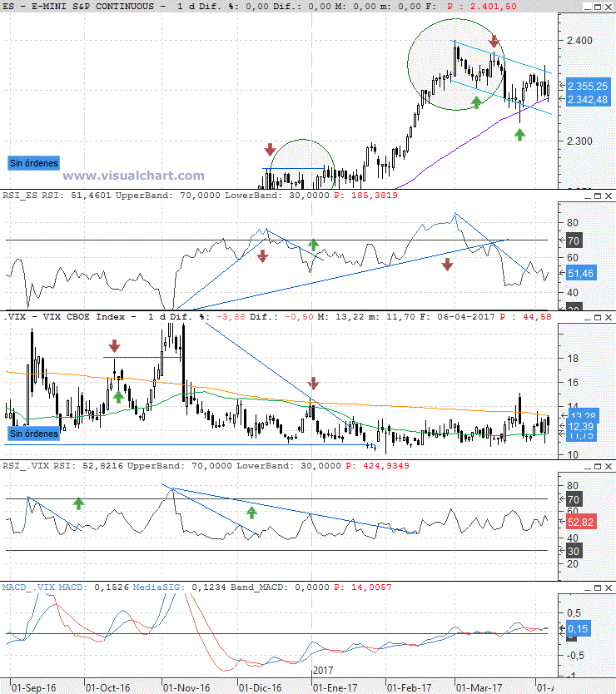Click the red 'P : 2.401,50' header value

coord(482,7)
